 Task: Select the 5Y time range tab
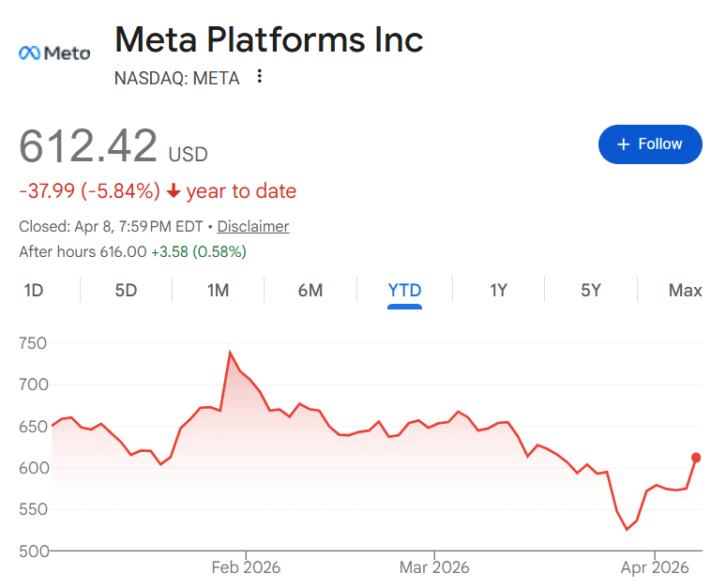pyautogui.click(x=590, y=290)
